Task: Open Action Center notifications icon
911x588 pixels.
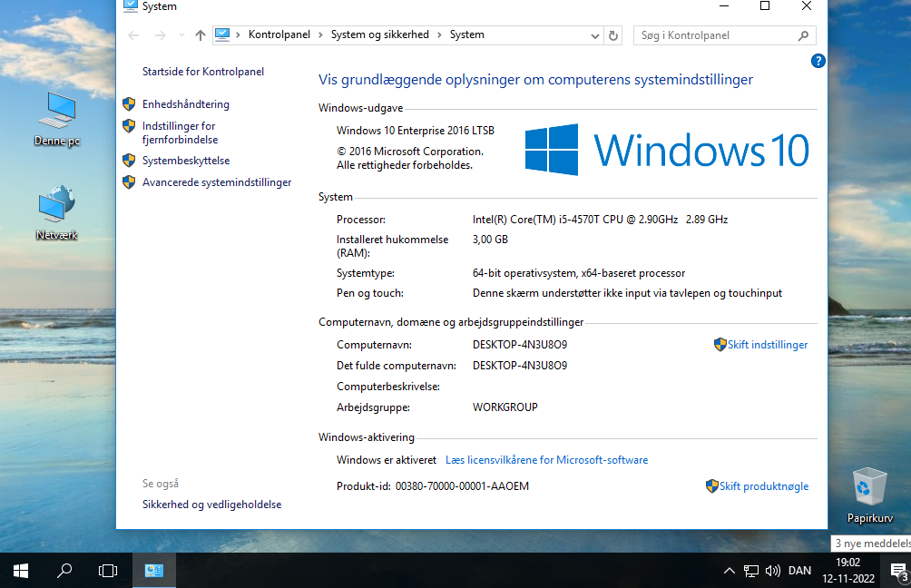Action: coord(899,572)
